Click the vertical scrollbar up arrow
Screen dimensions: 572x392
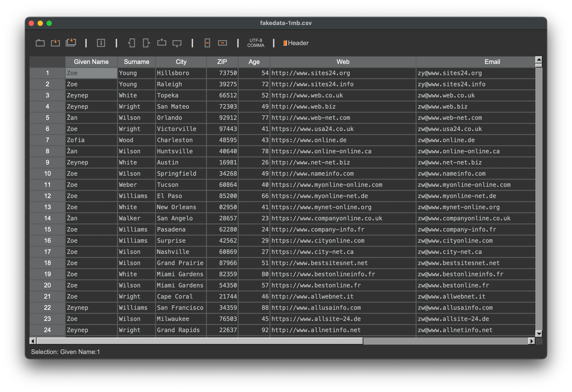(539, 60)
